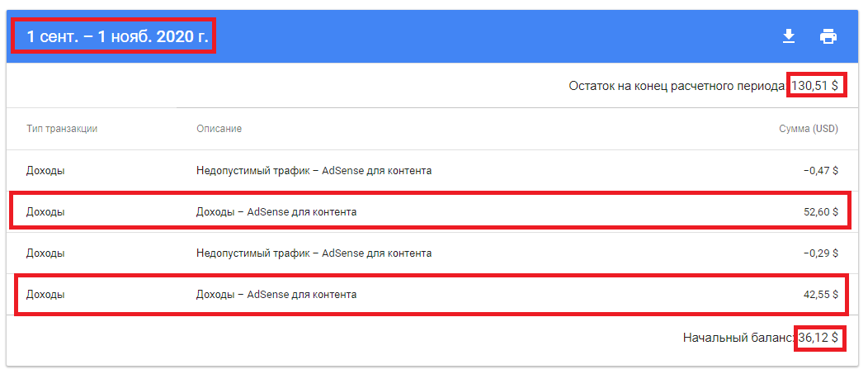Click 'Доходы' transaction type in the 42,55 $ row
Image resolution: width=868 pixels, height=374 pixels.
[x=45, y=295]
